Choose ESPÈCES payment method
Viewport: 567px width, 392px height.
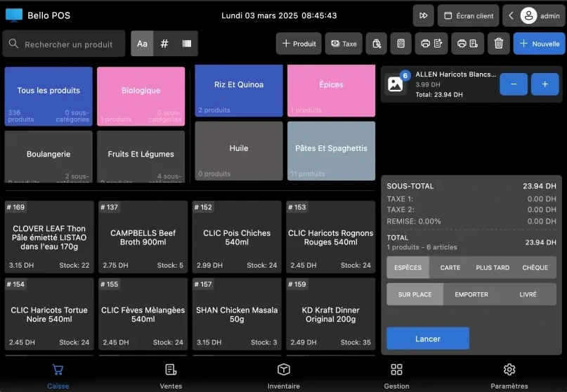click(x=408, y=268)
